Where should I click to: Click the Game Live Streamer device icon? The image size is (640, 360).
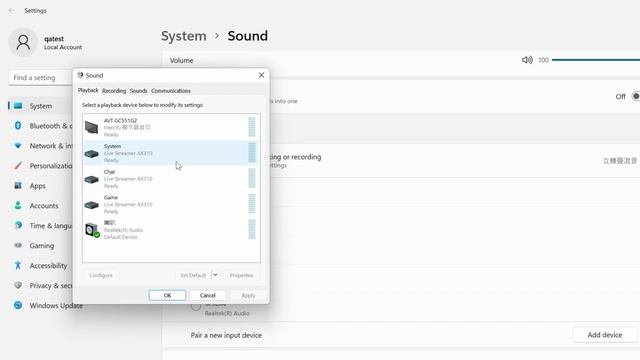[91, 205]
